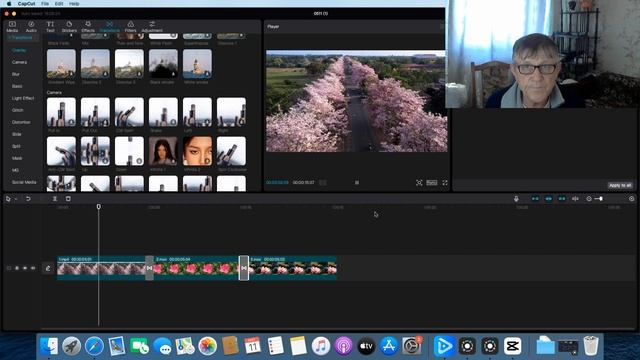Open the Effects panel tab
The width and height of the screenshot is (640, 360).
click(88, 27)
